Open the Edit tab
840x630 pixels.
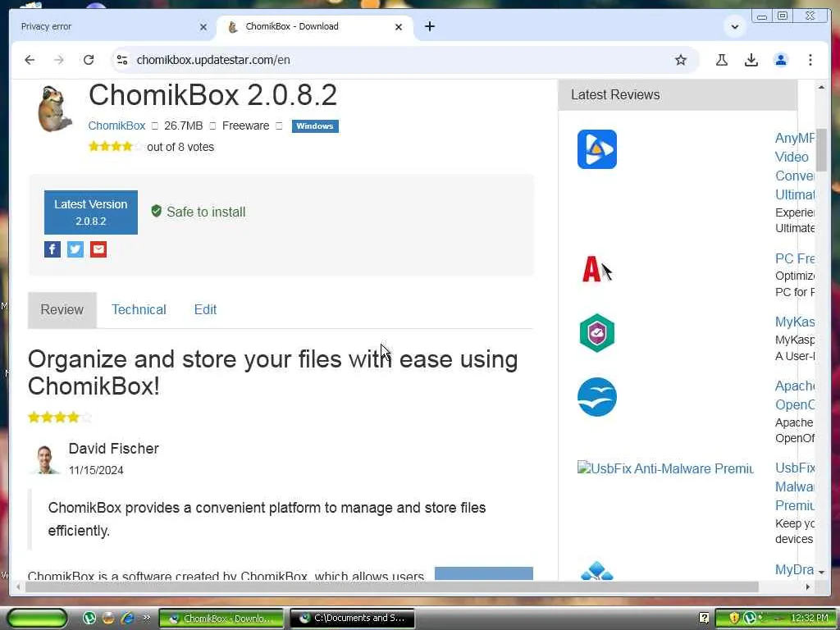tap(205, 309)
